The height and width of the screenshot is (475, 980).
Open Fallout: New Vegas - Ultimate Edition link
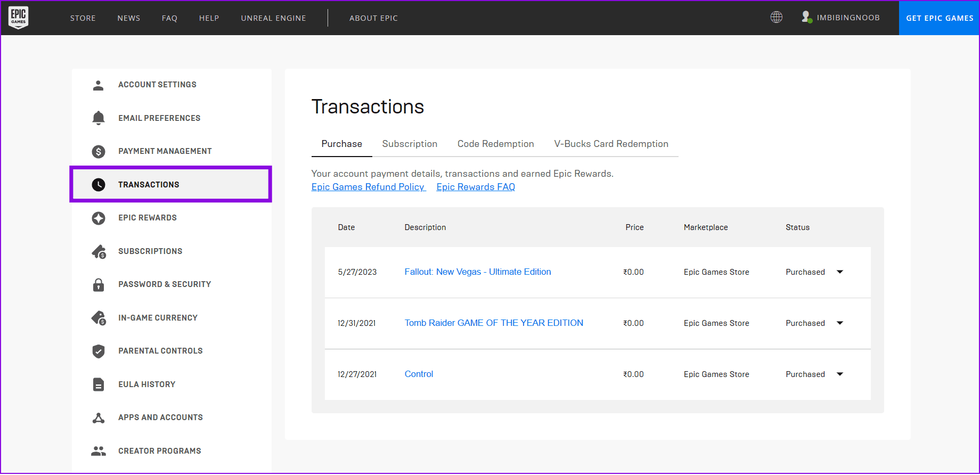tap(478, 272)
